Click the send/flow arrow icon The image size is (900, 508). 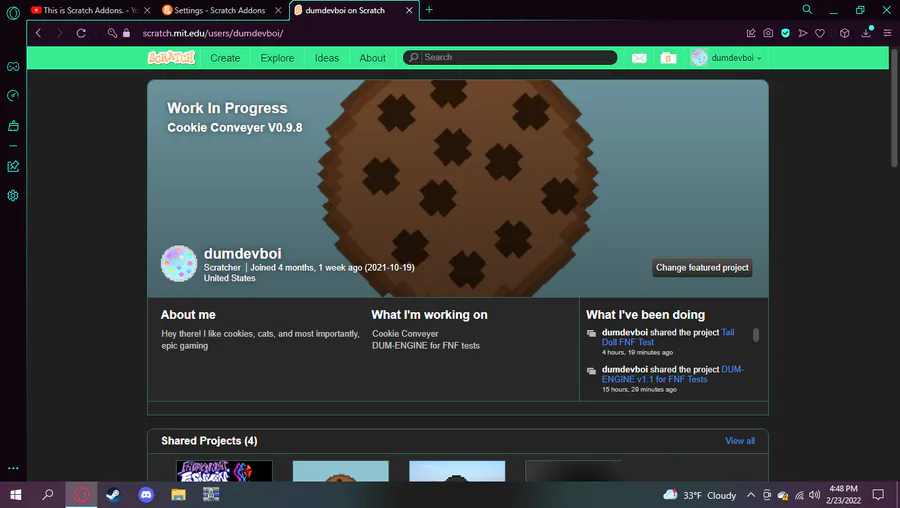click(x=803, y=33)
